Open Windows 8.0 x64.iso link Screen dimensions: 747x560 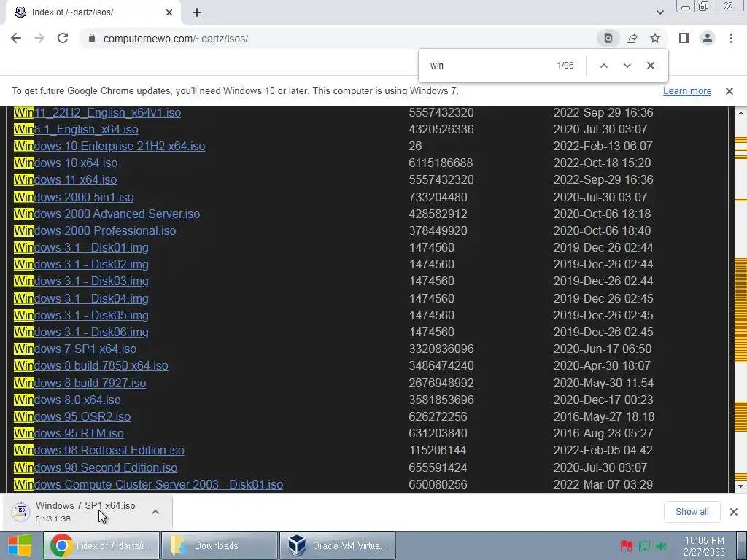point(67,400)
